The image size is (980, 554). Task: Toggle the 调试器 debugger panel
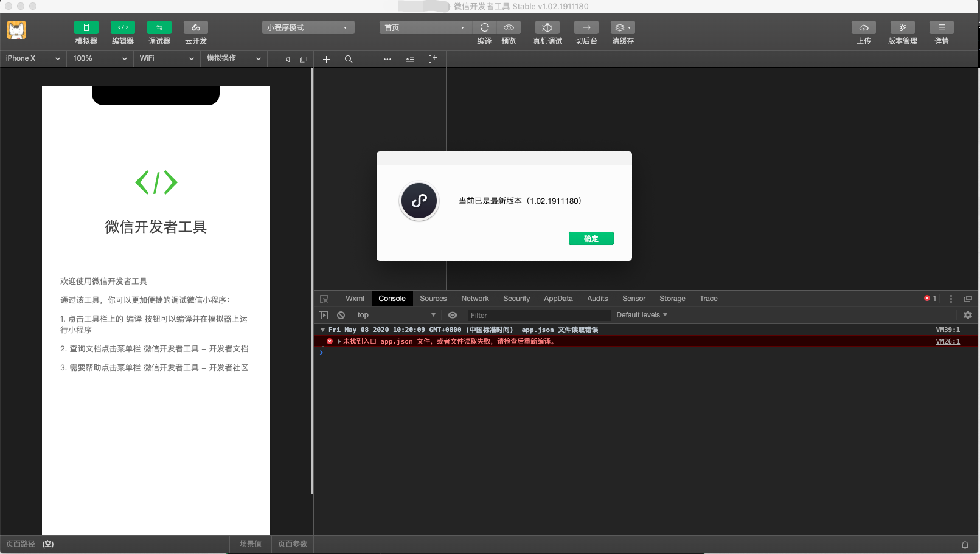pyautogui.click(x=159, y=27)
